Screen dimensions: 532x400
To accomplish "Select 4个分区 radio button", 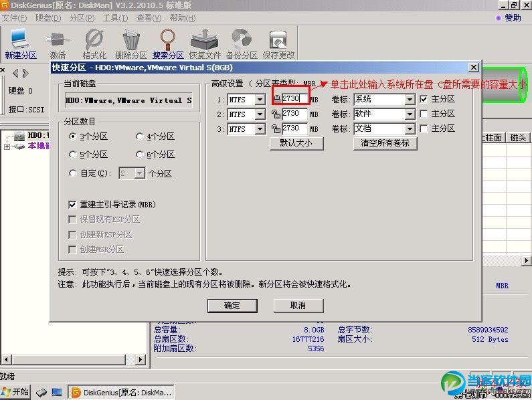I will [139, 136].
